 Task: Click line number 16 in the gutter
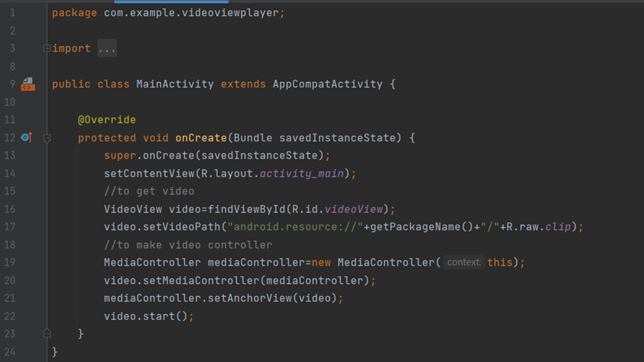(x=10, y=209)
